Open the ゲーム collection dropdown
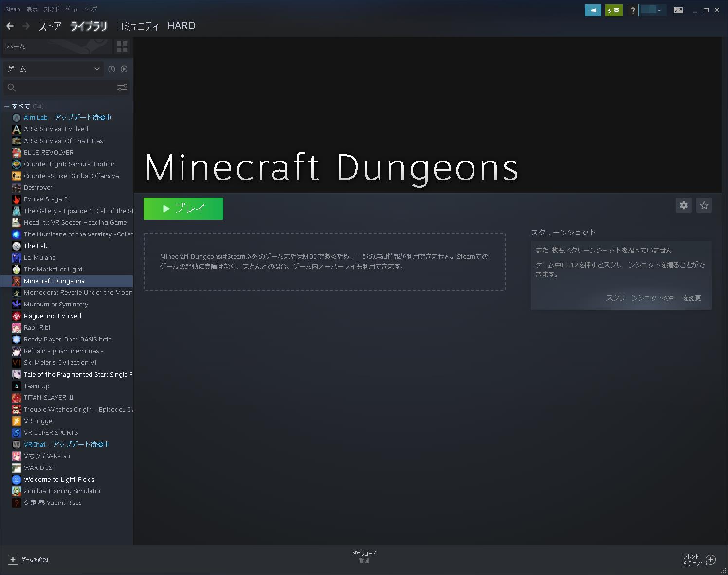Screen dimensions: 728x575 click(53, 69)
